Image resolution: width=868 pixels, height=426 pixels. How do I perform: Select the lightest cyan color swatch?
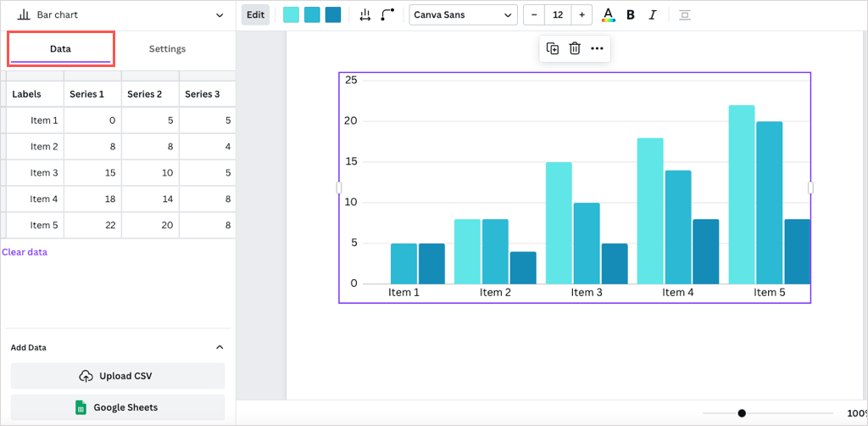coord(291,15)
